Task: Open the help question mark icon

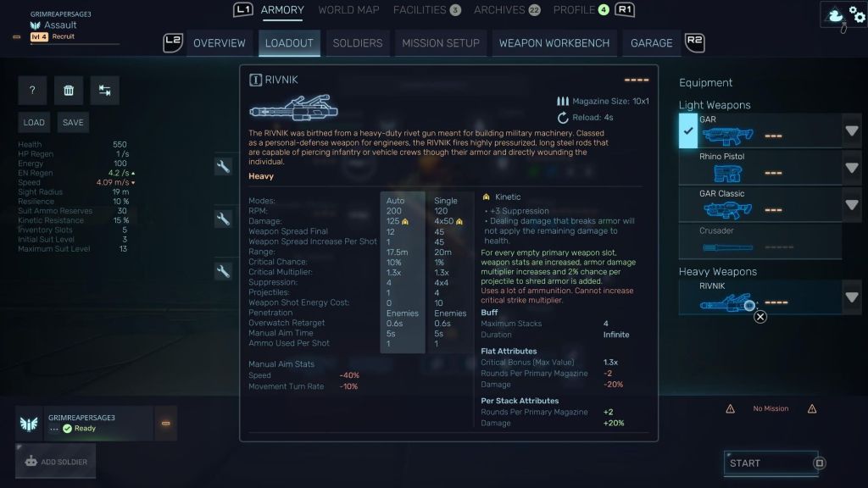Action: pos(32,90)
